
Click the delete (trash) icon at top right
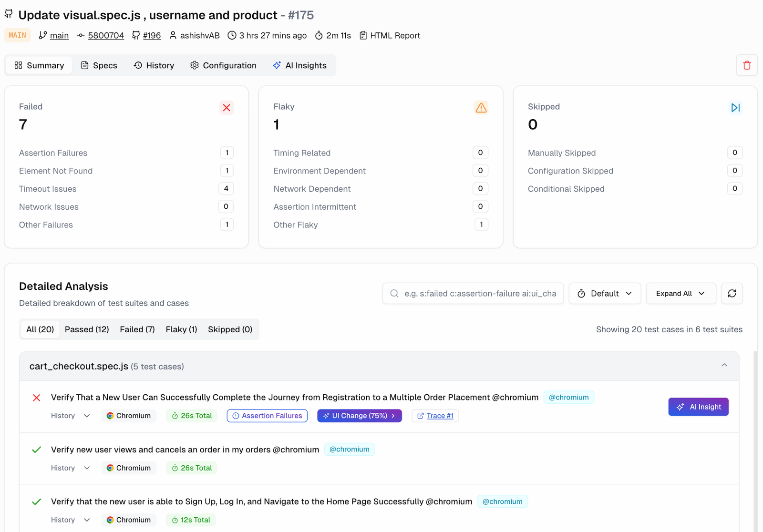[x=746, y=65]
